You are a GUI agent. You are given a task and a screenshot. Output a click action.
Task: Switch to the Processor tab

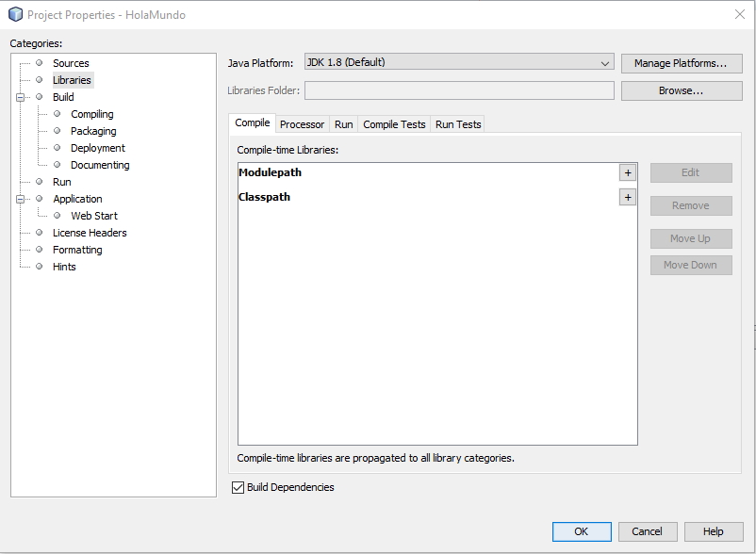tap(302, 124)
